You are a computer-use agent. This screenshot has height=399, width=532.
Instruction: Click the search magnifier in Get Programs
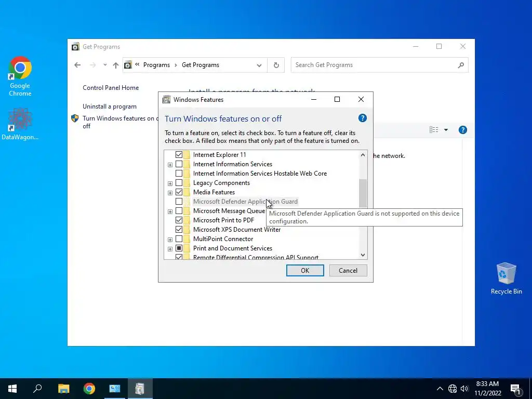coord(460,65)
